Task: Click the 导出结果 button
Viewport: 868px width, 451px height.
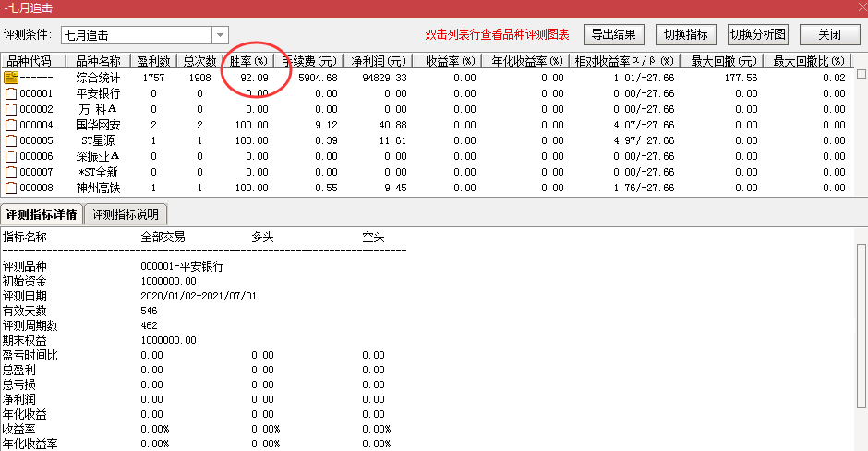Action: point(613,35)
